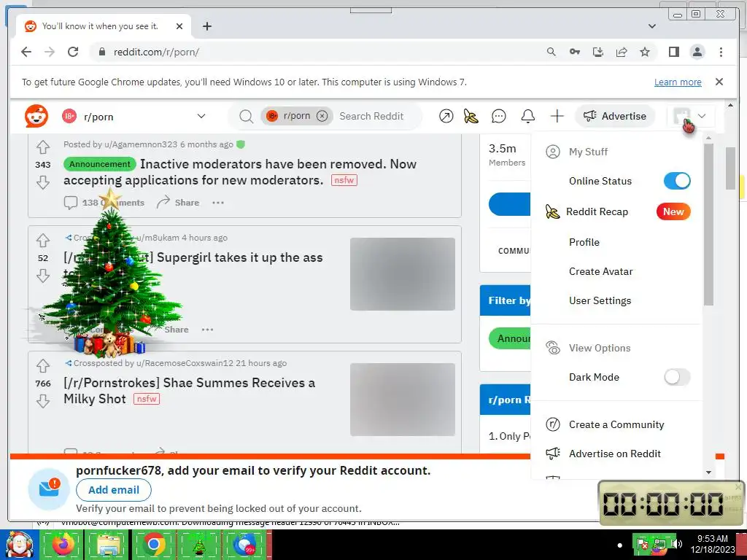
Task: Enable Dark Mode
Action: [x=677, y=377]
